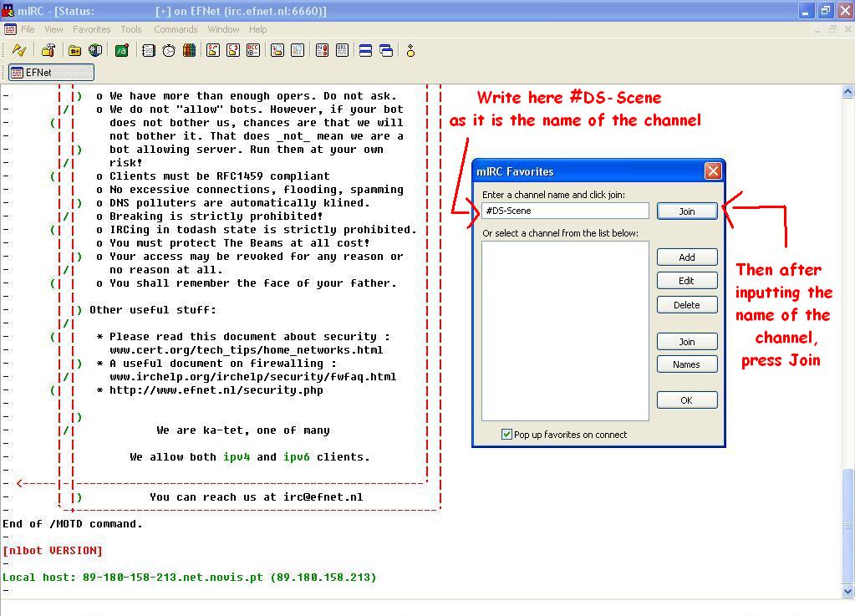Open the Commands menu
The height and width of the screenshot is (616, 855).
176,29
